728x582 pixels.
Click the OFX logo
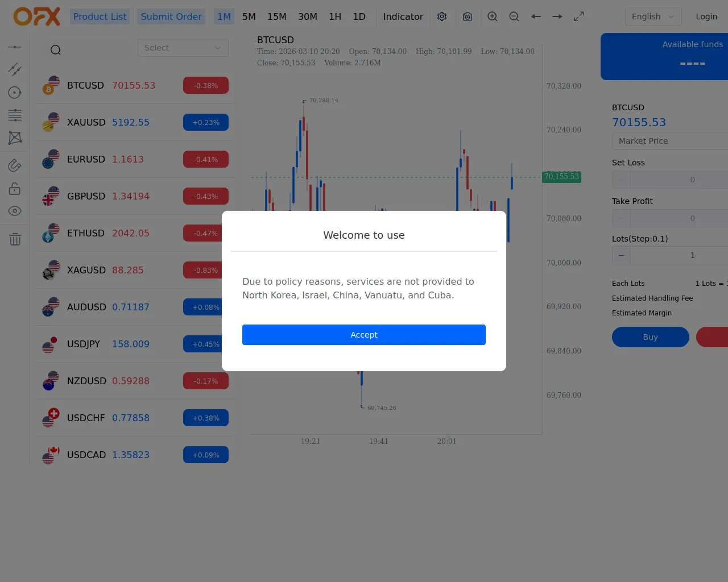[x=37, y=16]
